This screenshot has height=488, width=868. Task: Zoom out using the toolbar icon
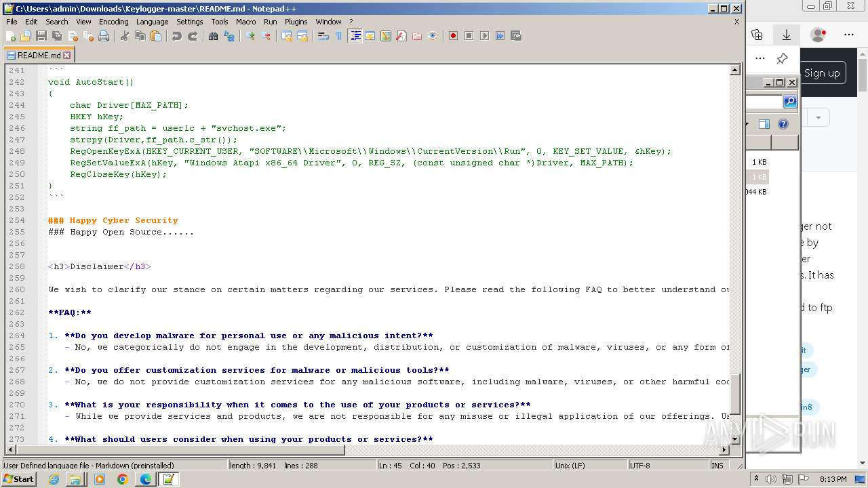(266, 36)
